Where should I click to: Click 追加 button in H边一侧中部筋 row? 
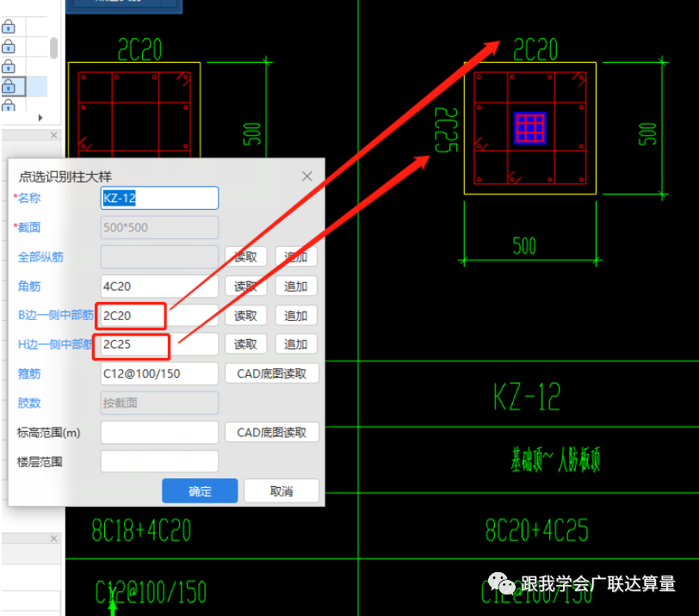click(x=296, y=344)
